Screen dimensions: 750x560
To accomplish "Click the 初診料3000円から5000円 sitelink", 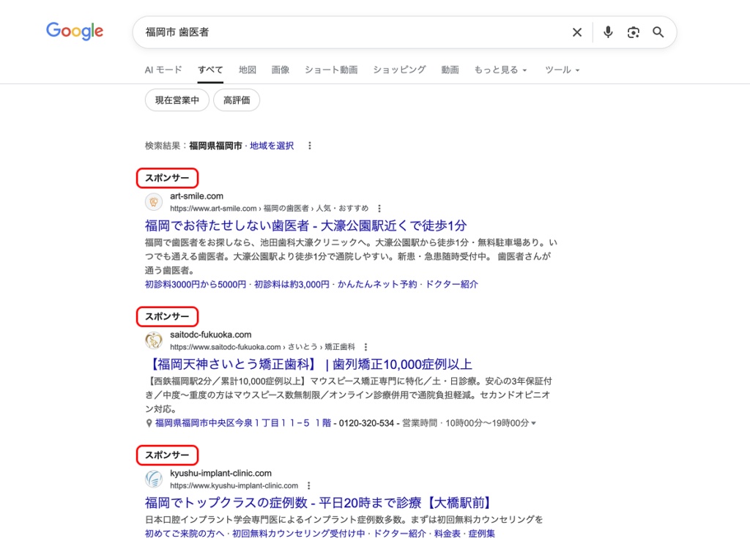I will tap(195, 285).
